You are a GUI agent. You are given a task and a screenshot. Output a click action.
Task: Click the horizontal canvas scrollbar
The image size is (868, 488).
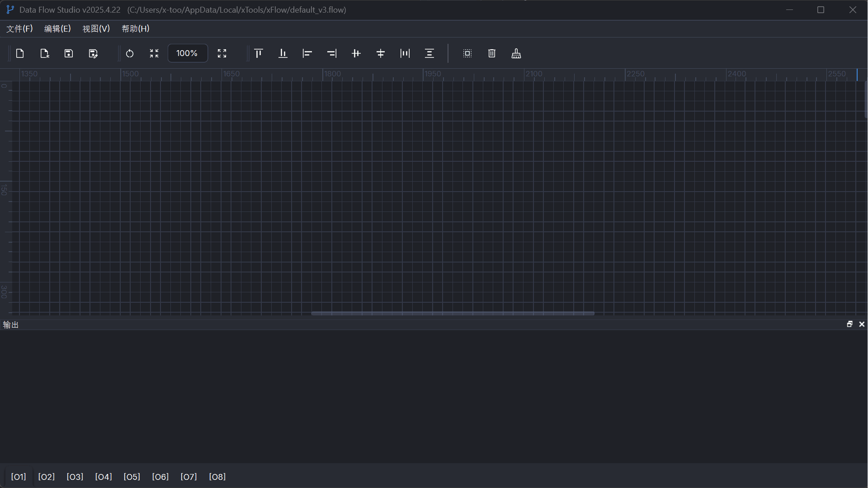point(452,313)
